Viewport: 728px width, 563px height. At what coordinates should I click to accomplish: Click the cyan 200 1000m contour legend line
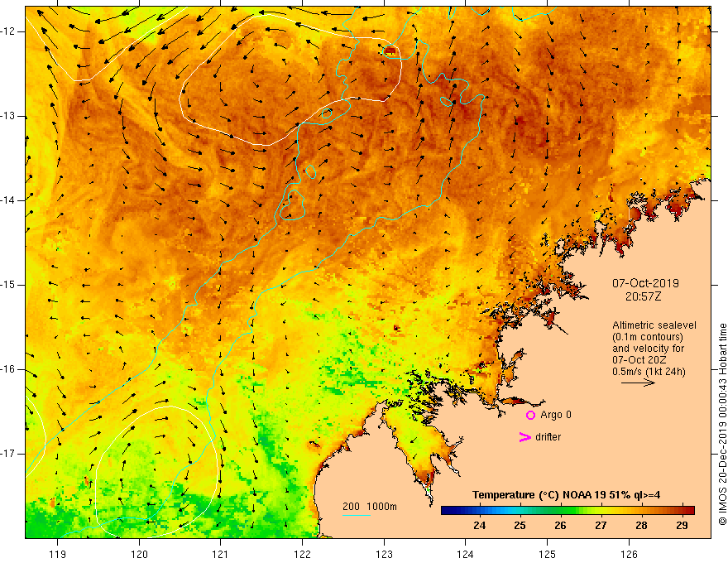click(x=356, y=515)
